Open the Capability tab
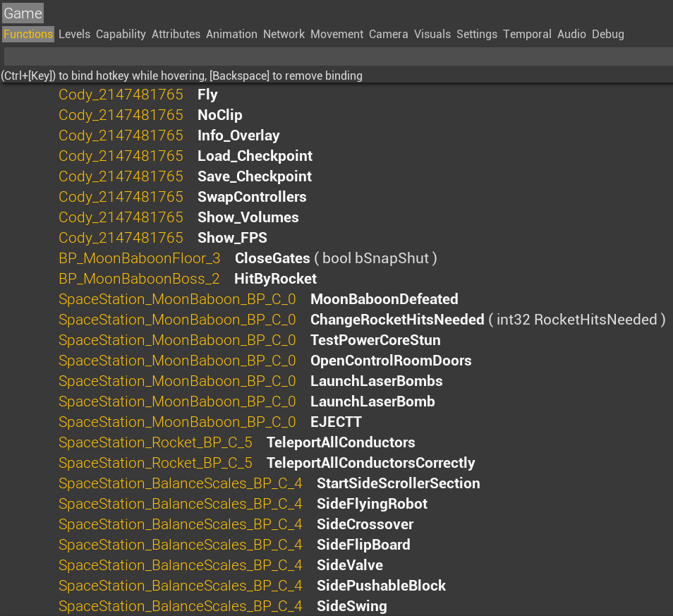Image resolution: width=673 pixels, height=616 pixels. click(121, 34)
